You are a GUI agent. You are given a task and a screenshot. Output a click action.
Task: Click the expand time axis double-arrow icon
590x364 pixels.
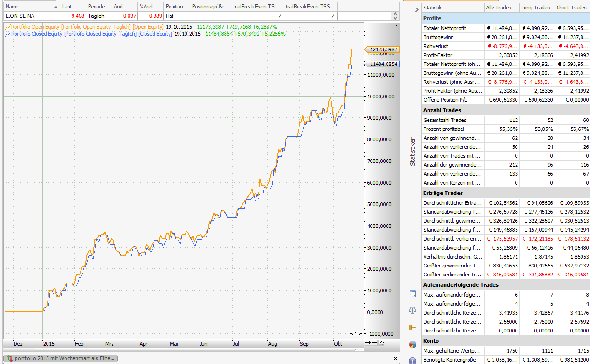(x=375, y=342)
